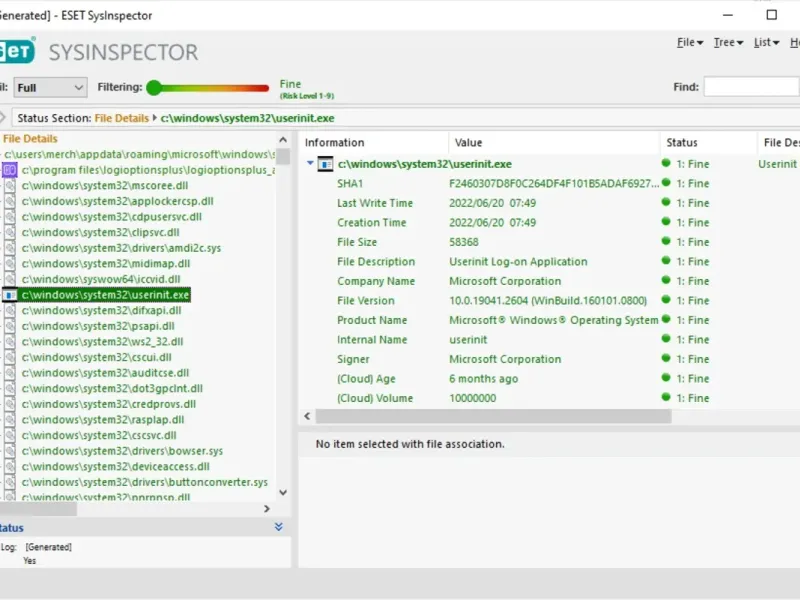
Task: Click the buttonconverter.sys file icon
Action: click(10, 482)
